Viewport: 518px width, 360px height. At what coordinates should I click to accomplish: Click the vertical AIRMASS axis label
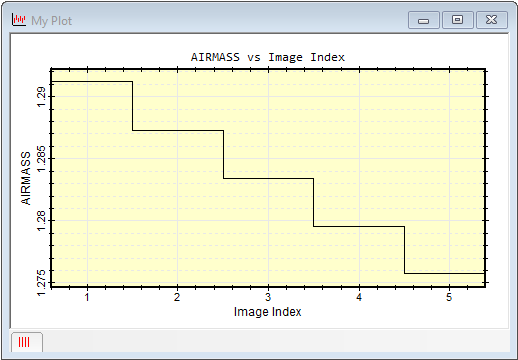[x=26, y=178]
